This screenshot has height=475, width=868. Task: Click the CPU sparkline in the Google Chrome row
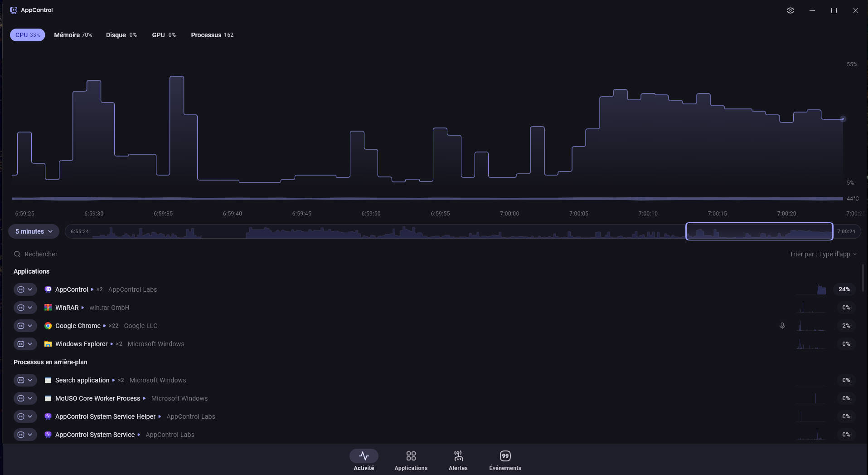pos(811,326)
